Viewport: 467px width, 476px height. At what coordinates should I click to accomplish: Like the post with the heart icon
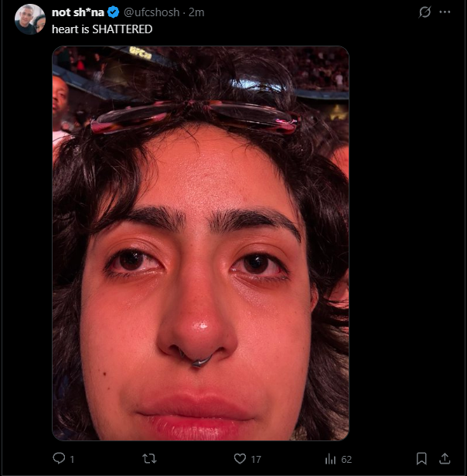tap(240, 458)
